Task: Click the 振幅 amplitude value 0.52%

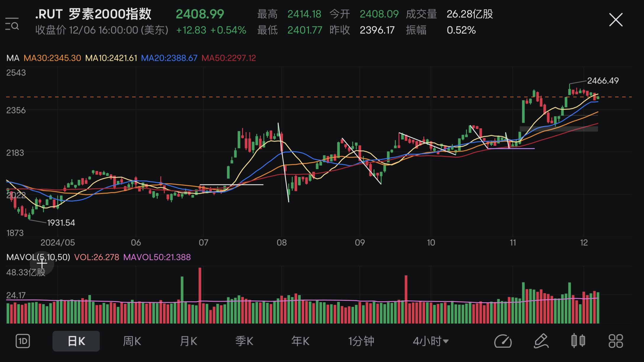Action: pyautogui.click(x=461, y=30)
